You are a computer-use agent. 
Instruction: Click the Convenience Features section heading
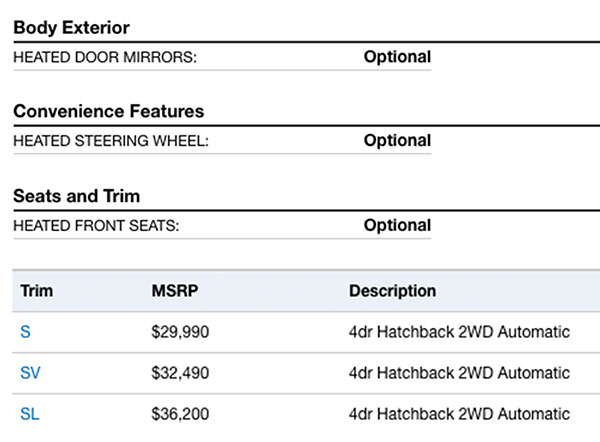[x=108, y=111]
